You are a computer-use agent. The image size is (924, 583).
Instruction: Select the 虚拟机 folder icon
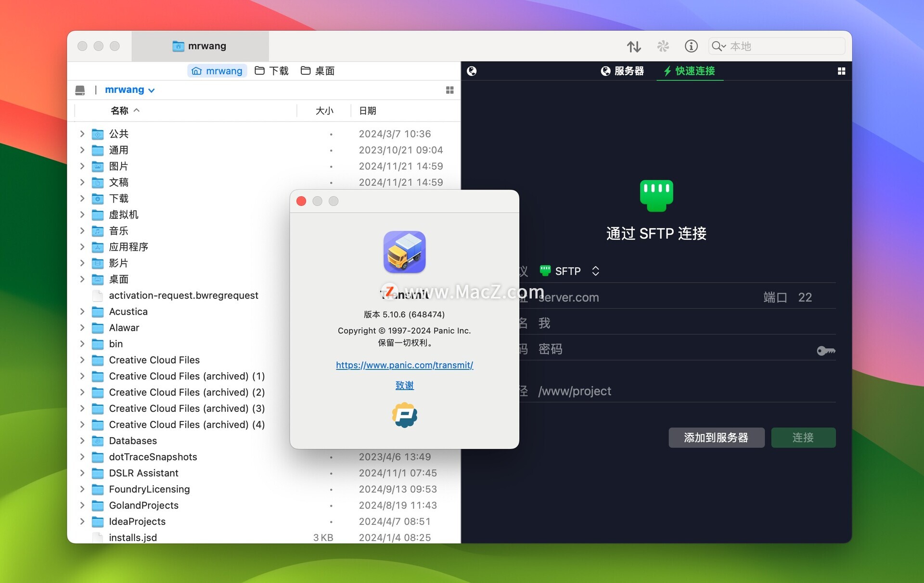coord(98,215)
